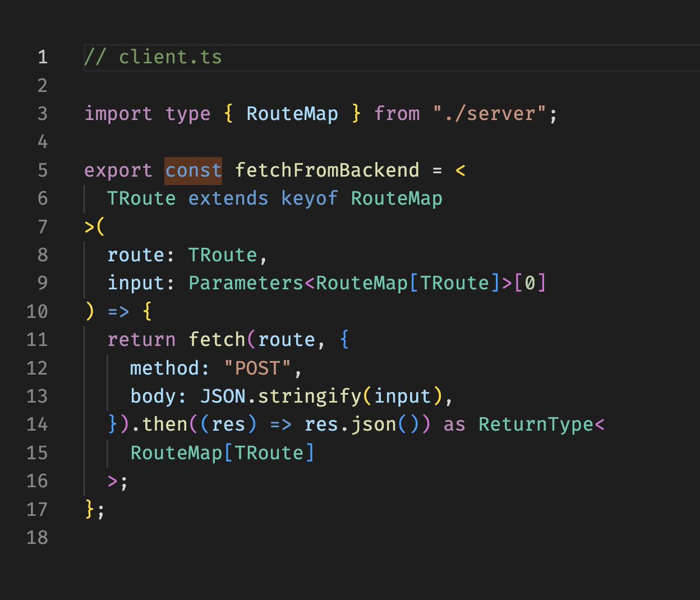Click the '// client.ts' comment
This screenshot has width=700, height=600.
pos(153,57)
